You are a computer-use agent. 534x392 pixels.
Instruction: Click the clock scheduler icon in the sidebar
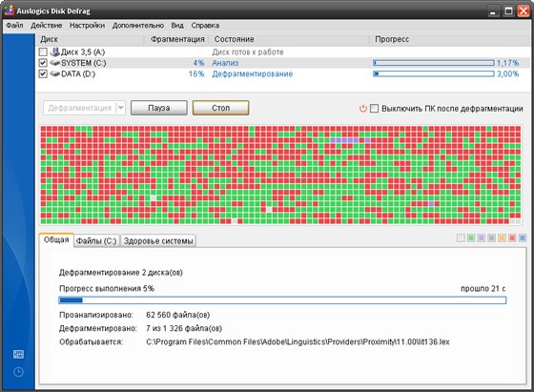point(18,372)
